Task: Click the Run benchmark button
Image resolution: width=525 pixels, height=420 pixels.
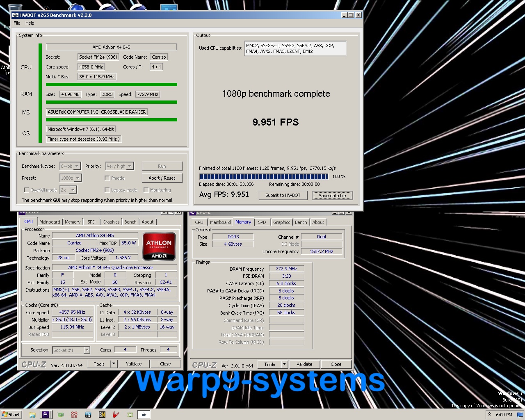Action: coord(162,166)
